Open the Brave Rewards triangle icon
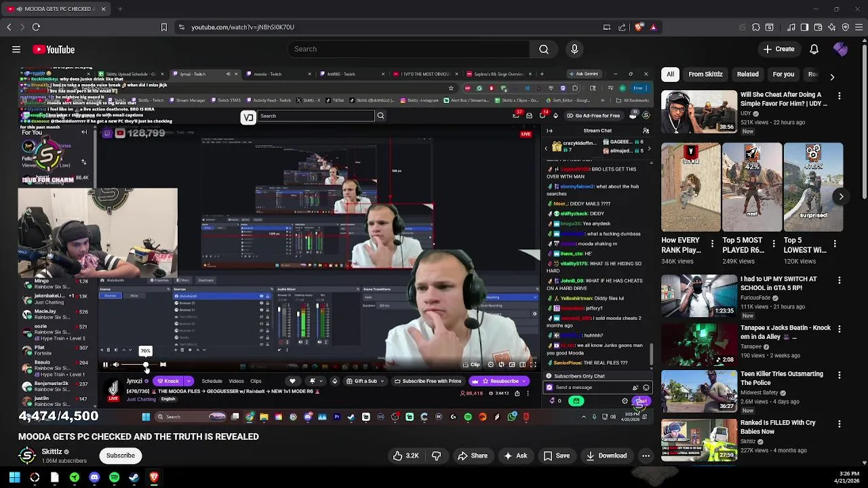This screenshot has height=488, width=868. click(653, 27)
